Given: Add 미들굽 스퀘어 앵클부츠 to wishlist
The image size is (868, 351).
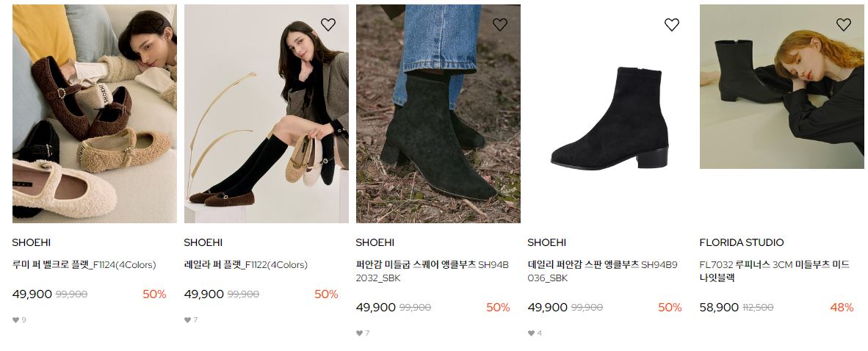Looking at the screenshot, I should pyautogui.click(x=500, y=24).
